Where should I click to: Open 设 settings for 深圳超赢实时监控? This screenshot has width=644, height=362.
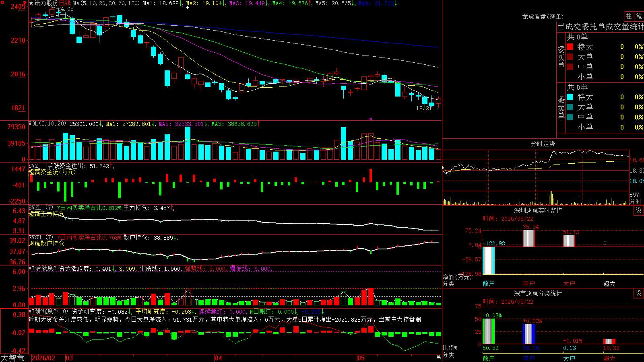click(x=639, y=210)
